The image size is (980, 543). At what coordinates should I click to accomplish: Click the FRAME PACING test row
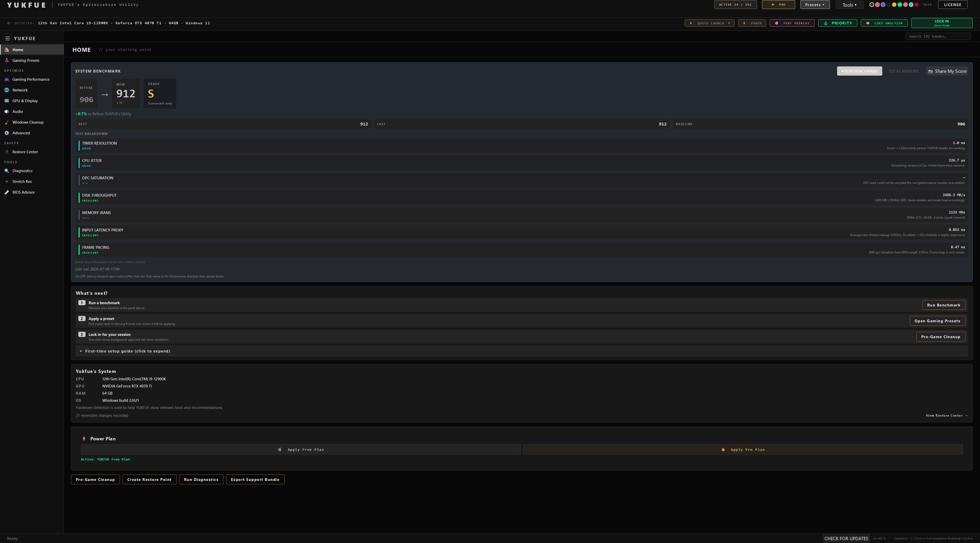pos(522,250)
